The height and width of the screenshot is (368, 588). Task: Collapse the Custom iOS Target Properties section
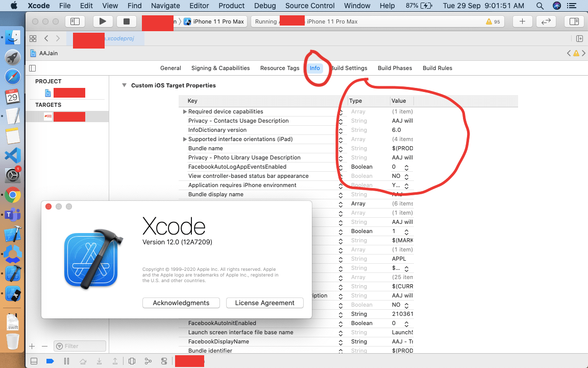click(x=124, y=85)
